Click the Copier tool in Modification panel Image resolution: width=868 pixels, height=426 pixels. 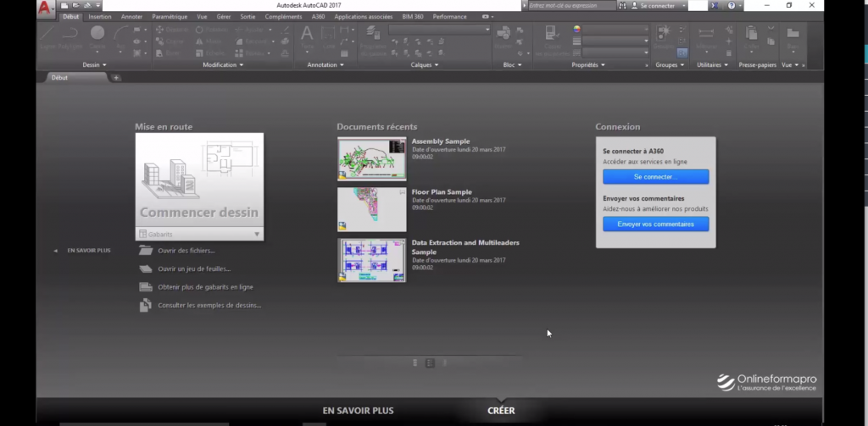tap(170, 41)
